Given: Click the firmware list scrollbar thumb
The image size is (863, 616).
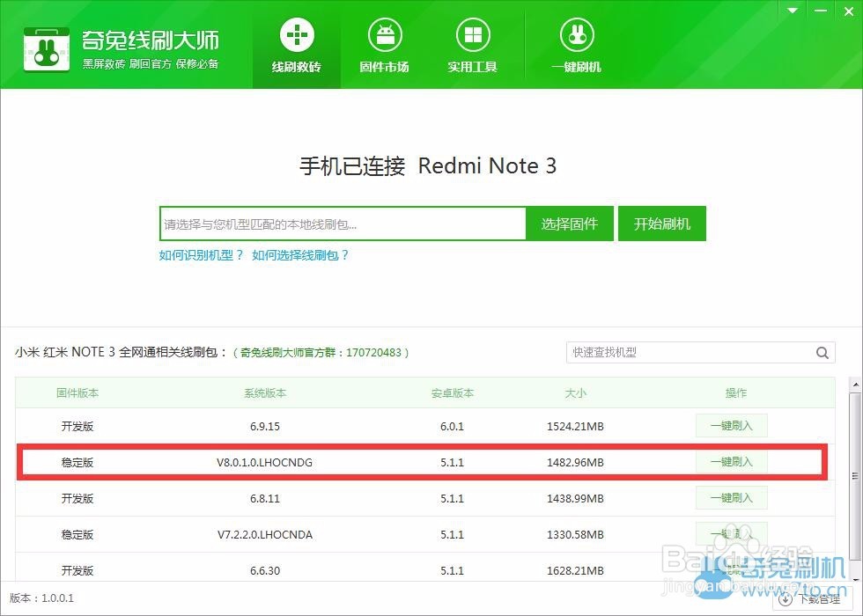Looking at the screenshot, I should (x=855, y=476).
